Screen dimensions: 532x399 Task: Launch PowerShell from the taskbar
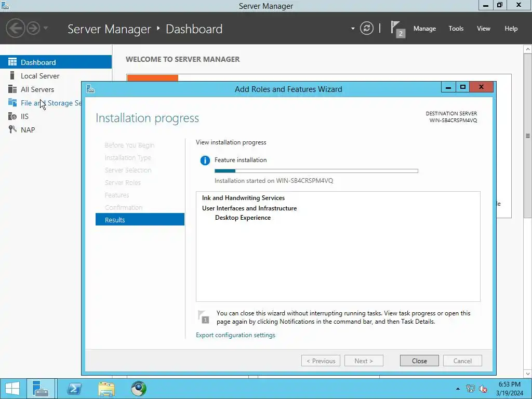(74, 389)
